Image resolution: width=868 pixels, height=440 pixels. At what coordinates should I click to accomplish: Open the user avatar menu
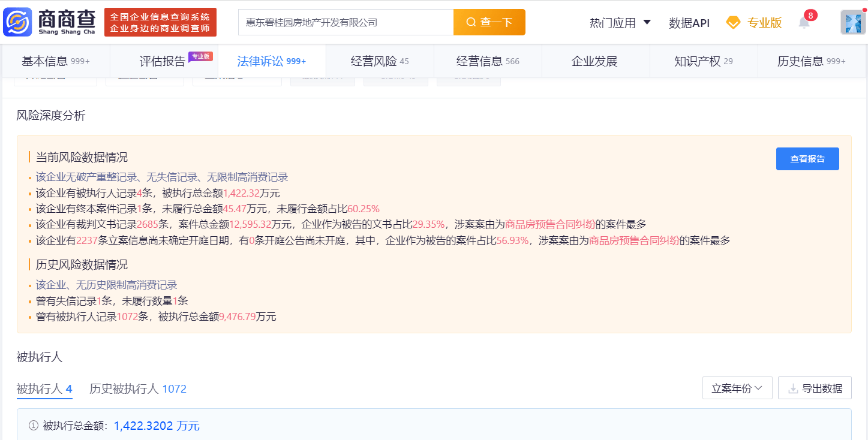(x=853, y=22)
